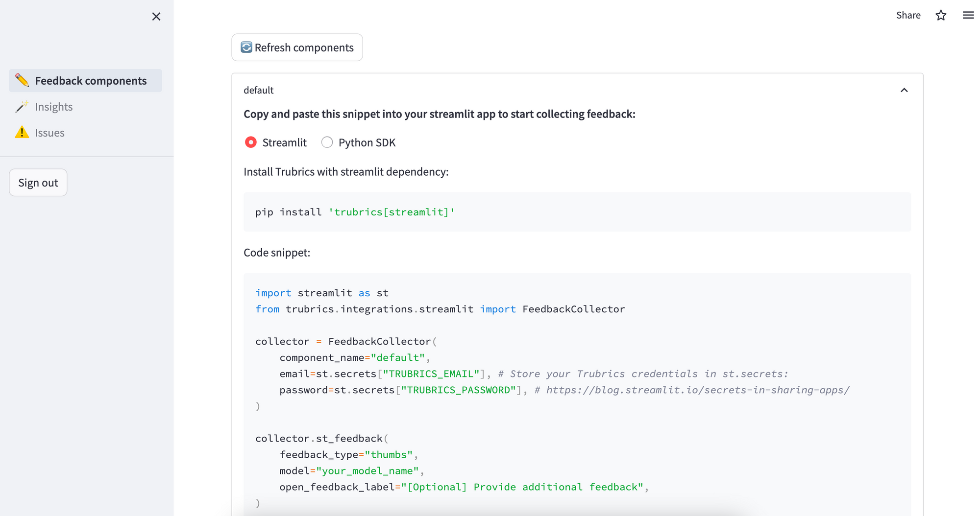Select the Streamlit radio button
This screenshot has height=516, width=980.
click(x=250, y=142)
